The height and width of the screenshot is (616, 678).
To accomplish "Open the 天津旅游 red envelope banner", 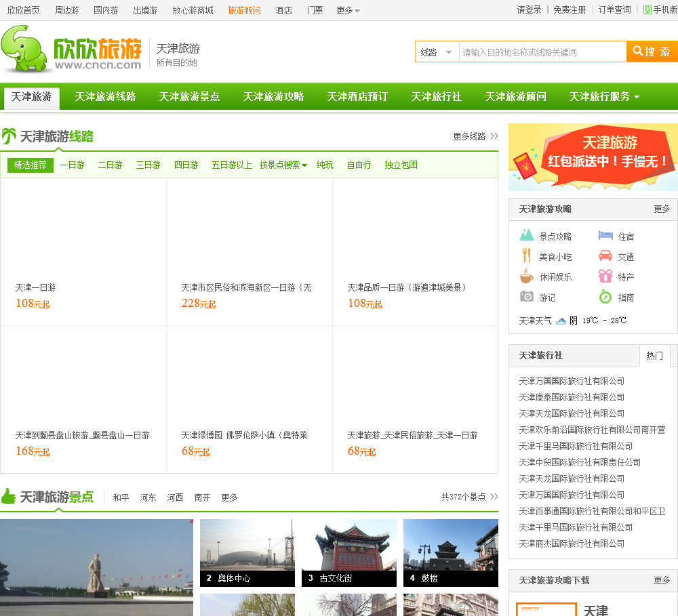I will pos(593,157).
